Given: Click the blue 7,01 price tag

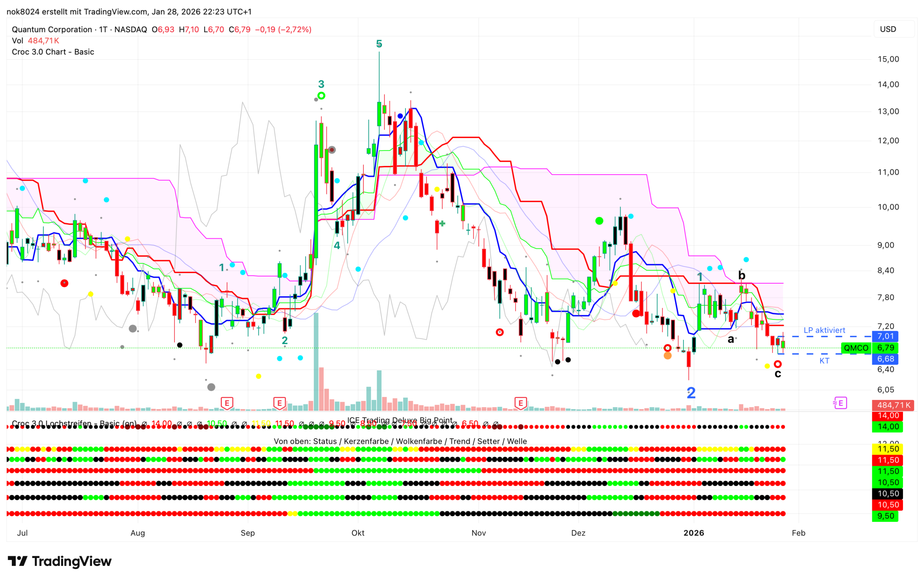Looking at the screenshot, I should (885, 337).
